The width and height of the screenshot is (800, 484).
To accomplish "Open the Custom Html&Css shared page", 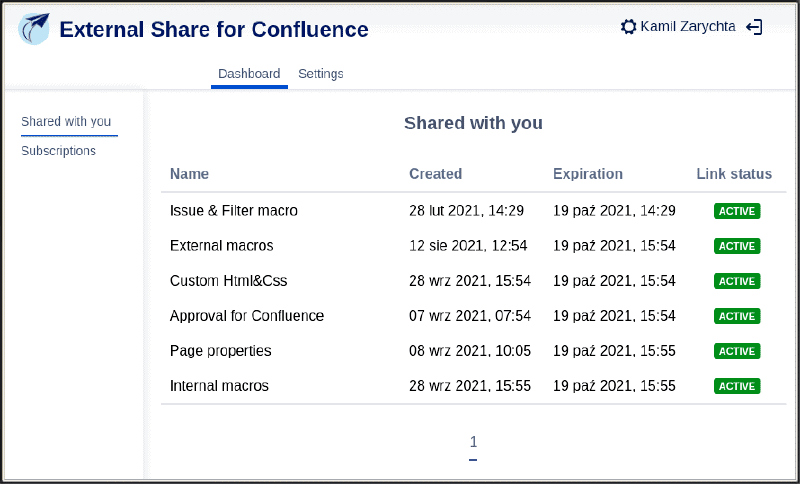I will click(229, 281).
